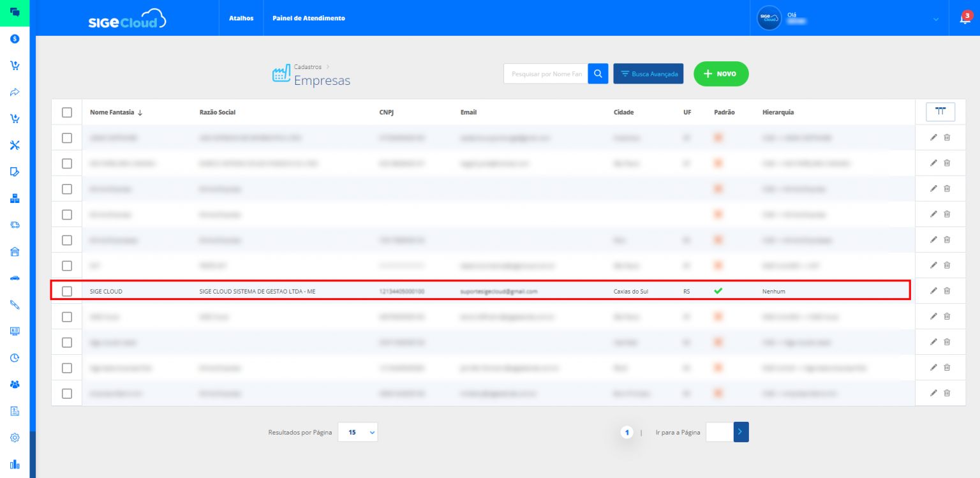Open the vehicles car icon in sidebar
980x478 pixels.
pyautogui.click(x=14, y=278)
